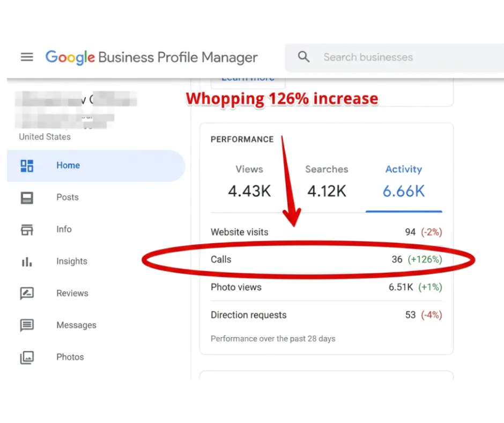
Task: Click the PERFORMANCE card heading
Action: (x=242, y=140)
